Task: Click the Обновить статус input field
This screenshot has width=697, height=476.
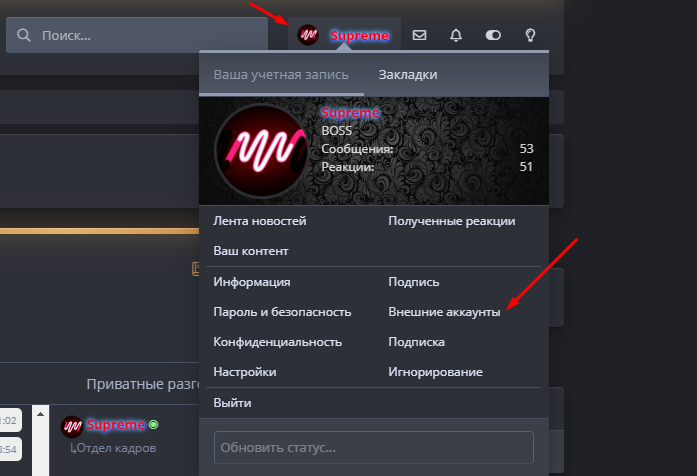Action: (x=374, y=447)
